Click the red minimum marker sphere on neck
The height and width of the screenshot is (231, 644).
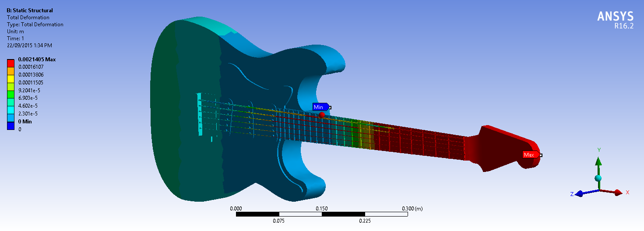point(322,115)
